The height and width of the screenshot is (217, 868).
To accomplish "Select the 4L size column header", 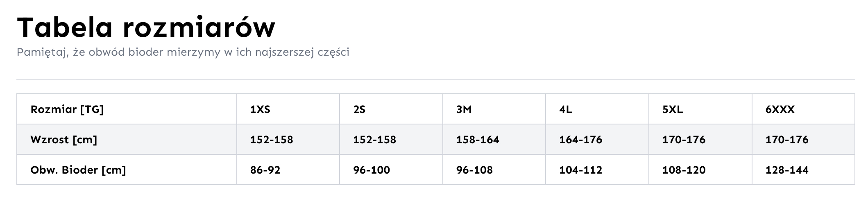I will (x=566, y=110).
